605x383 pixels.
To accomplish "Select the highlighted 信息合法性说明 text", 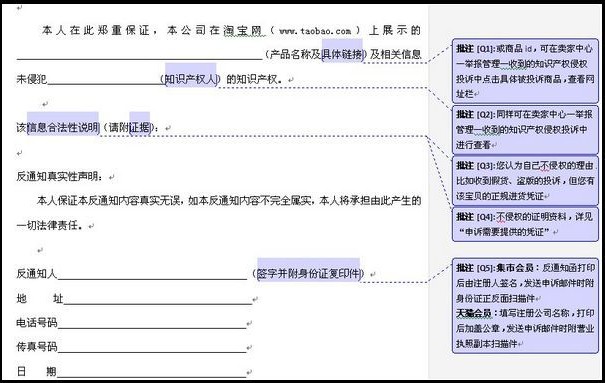I will click(x=63, y=127).
